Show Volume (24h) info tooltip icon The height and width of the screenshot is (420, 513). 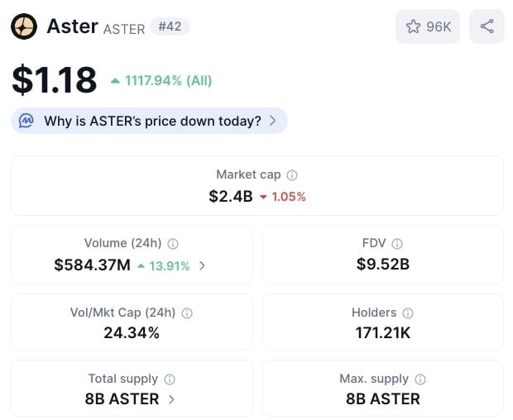pyautogui.click(x=173, y=244)
